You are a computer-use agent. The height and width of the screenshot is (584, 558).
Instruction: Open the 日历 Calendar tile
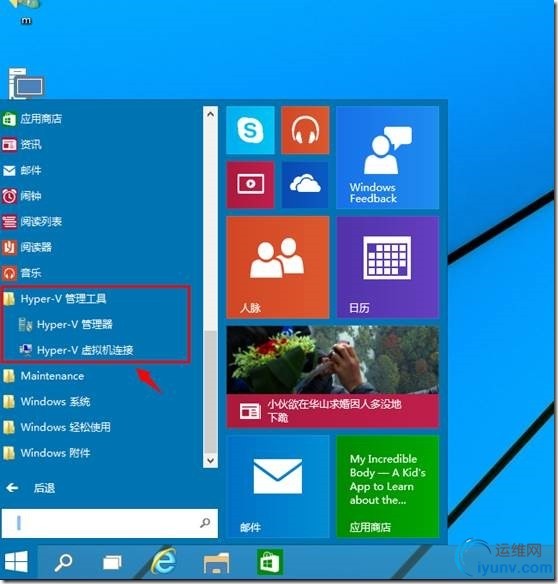tap(387, 267)
